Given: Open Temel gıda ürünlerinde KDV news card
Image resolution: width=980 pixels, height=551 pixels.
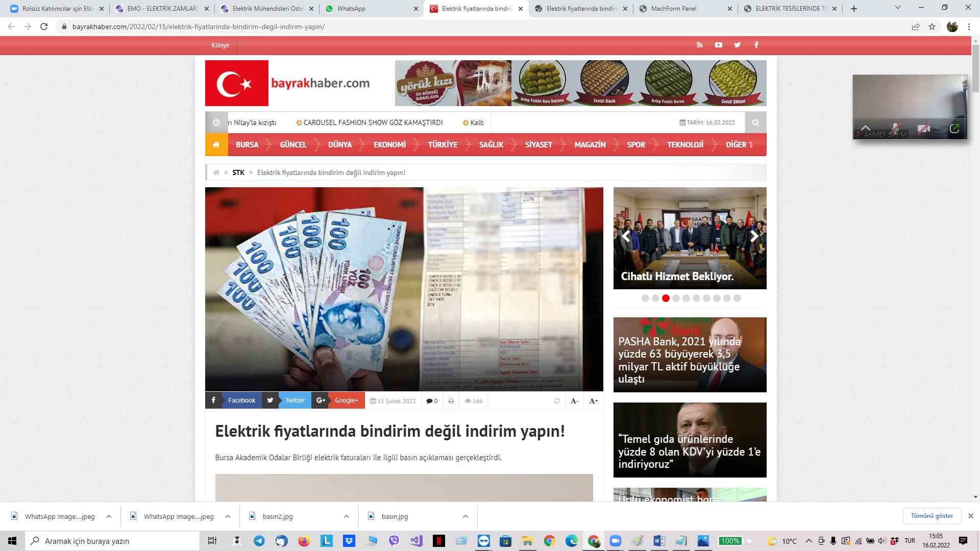Looking at the screenshot, I should [690, 440].
